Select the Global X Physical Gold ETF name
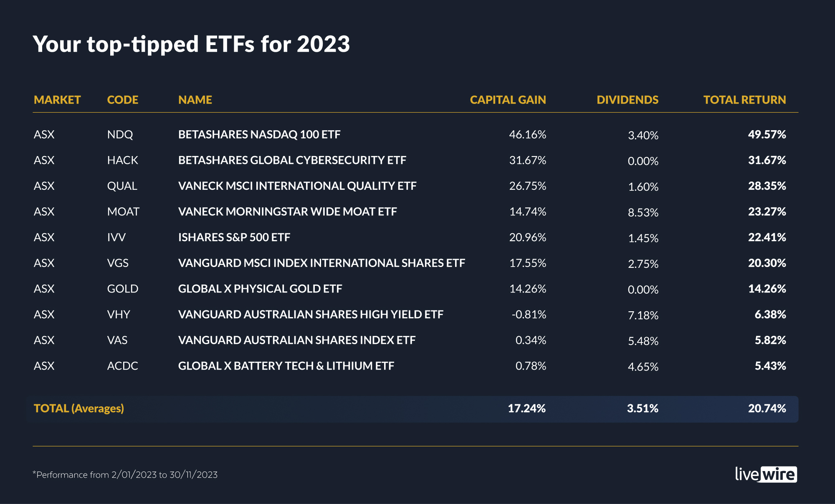Image resolution: width=835 pixels, height=504 pixels. tap(260, 289)
